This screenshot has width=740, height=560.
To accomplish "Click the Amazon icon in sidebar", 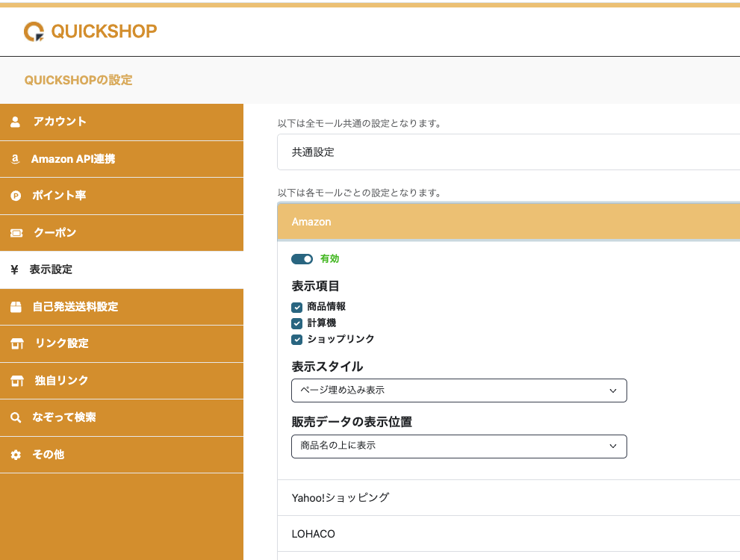I will pyautogui.click(x=16, y=159).
